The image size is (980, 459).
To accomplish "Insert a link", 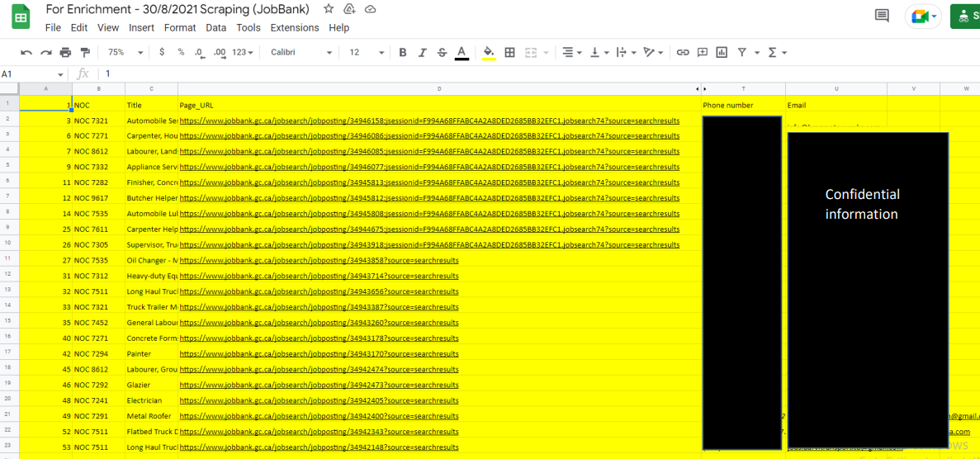I will (x=683, y=53).
